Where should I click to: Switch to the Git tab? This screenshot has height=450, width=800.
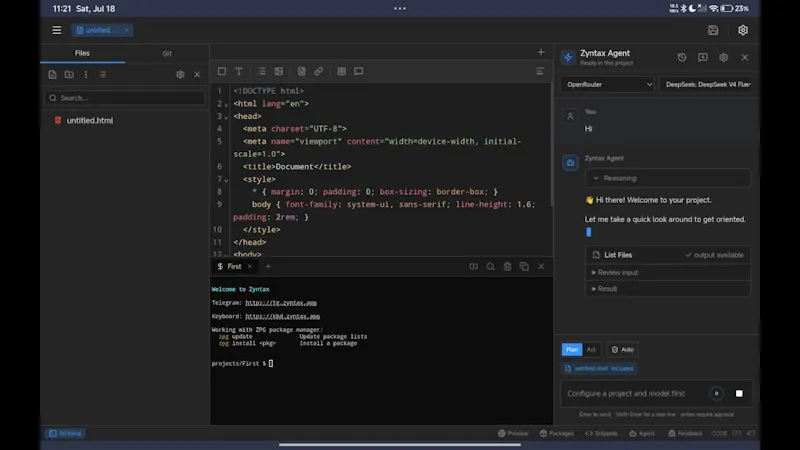[167, 53]
